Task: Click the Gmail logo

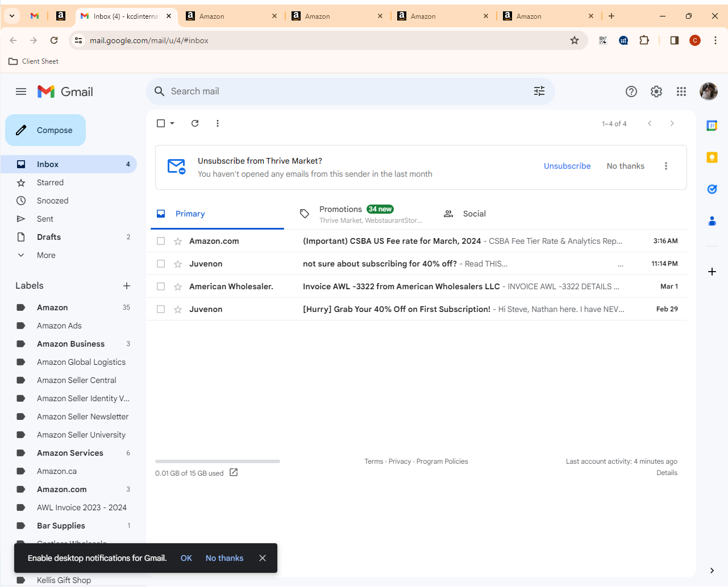Action: (65, 91)
